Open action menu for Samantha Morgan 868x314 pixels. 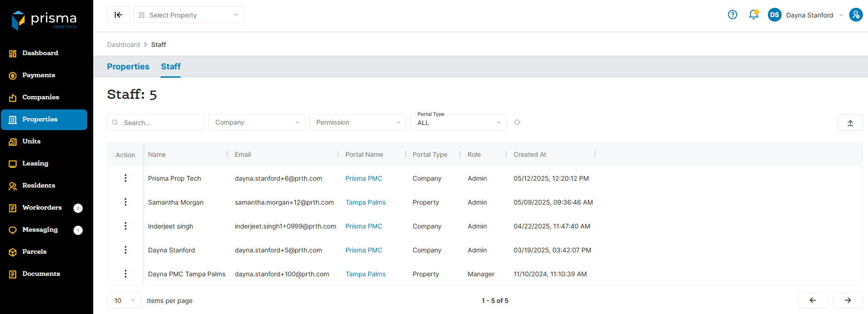click(125, 202)
